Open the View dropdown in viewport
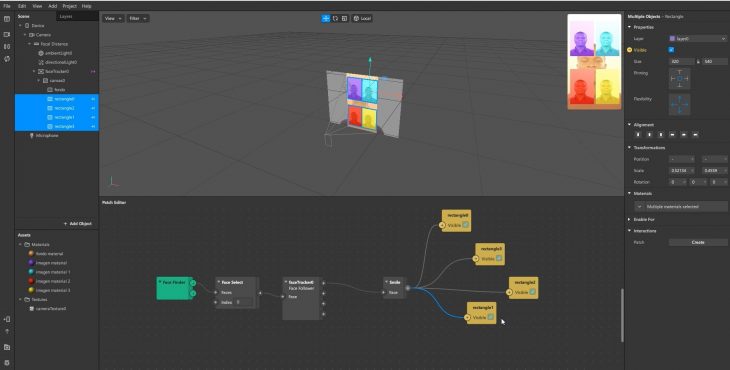The height and width of the screenshot is (370, 730). pos(113,18)
